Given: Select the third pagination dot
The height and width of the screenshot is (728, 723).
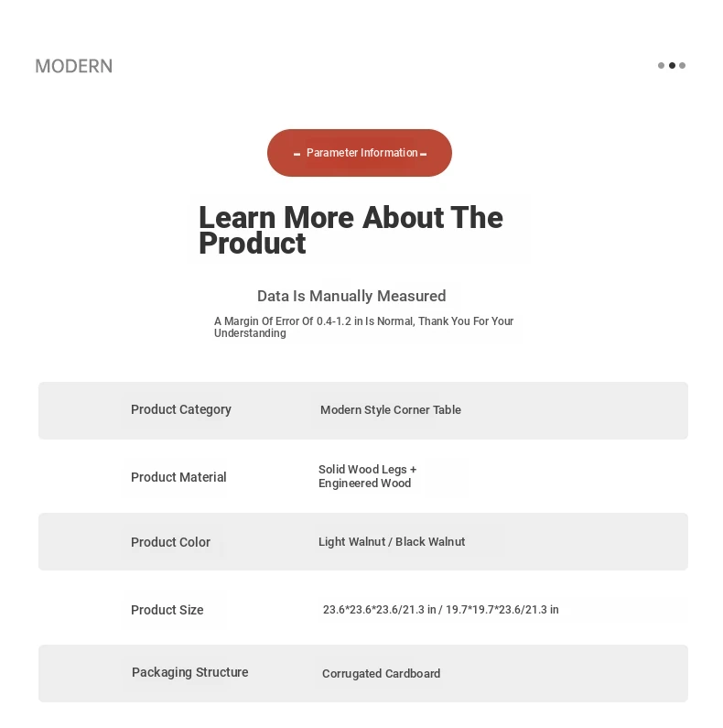Looking at the screenshot, I should point(682,65).
